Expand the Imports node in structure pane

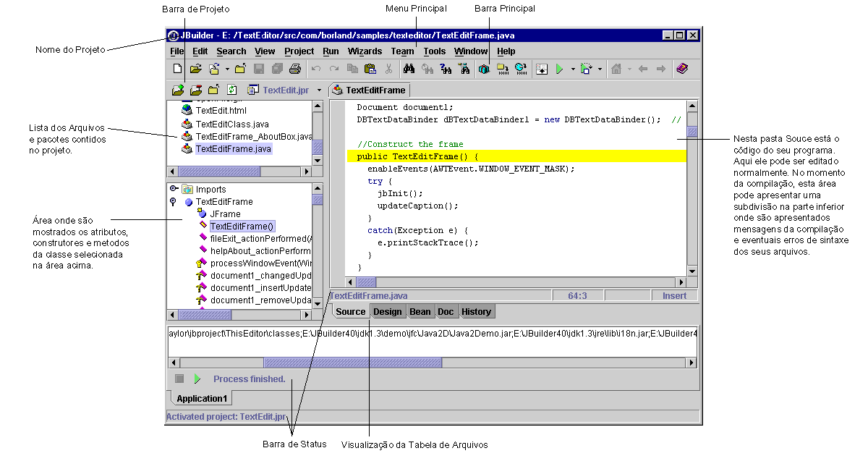[174, 189]
